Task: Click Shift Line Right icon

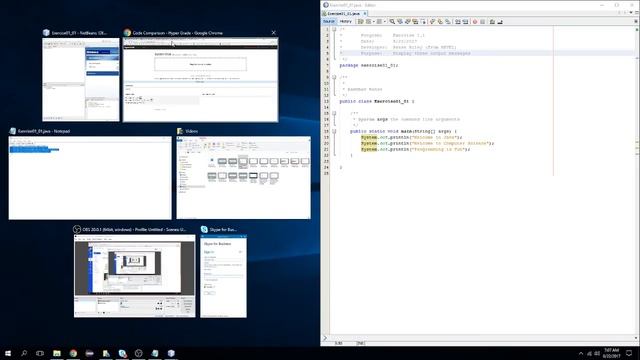Action: pyautogui.click(x=466, y=22)
